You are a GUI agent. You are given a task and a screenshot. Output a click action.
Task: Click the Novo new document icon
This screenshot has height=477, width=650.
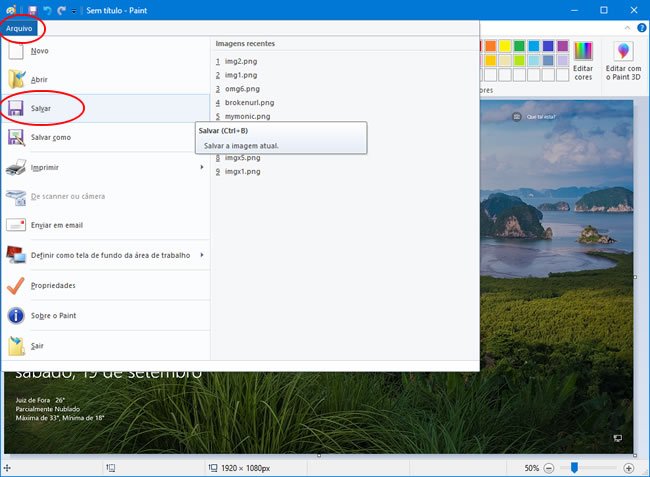[16, 50]
